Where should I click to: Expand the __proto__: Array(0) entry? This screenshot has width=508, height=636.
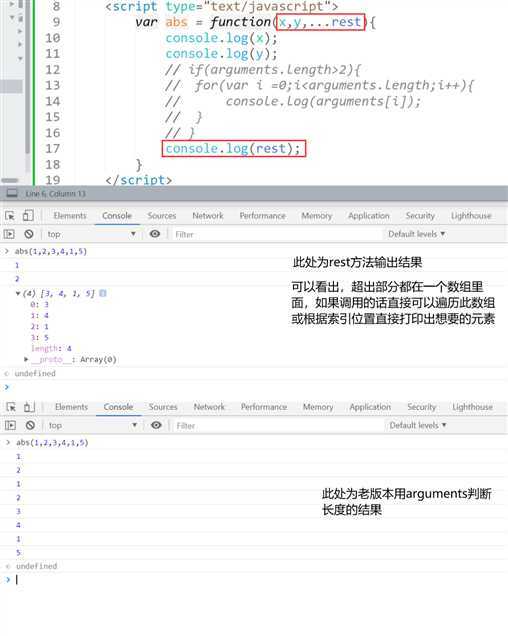(x=26, y=359)
